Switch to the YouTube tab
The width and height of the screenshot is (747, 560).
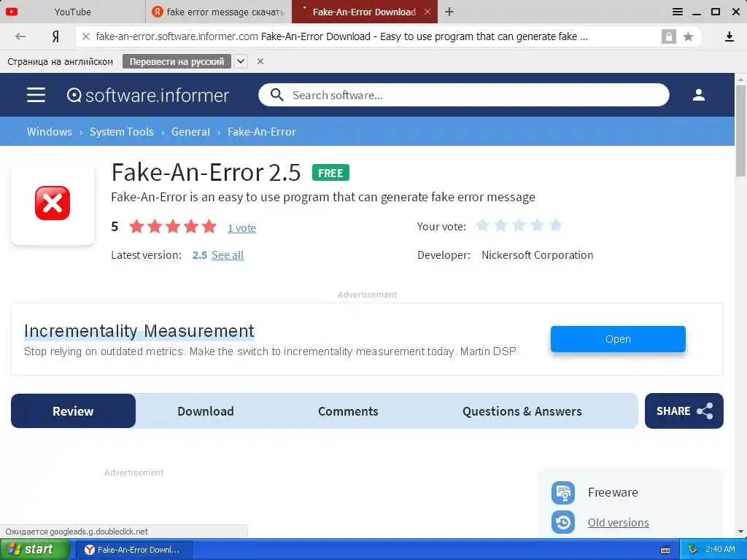pyautogui.click(x=72, y=12)
